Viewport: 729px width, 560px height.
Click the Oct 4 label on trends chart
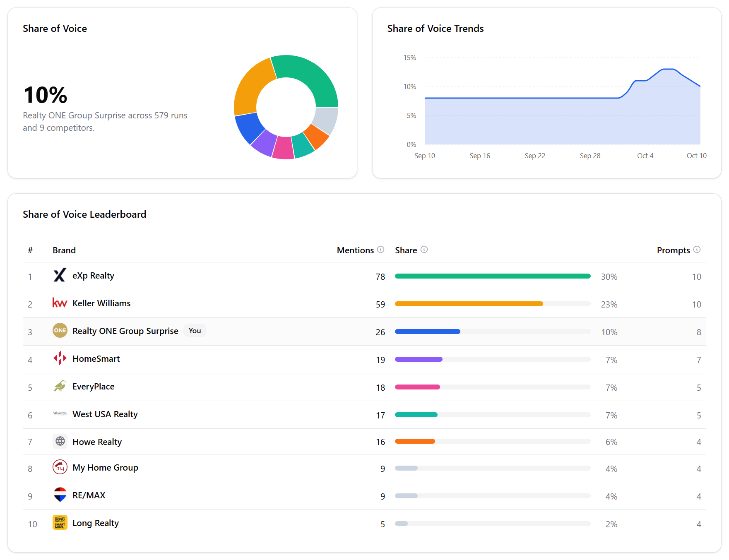[x=645, y=156]
